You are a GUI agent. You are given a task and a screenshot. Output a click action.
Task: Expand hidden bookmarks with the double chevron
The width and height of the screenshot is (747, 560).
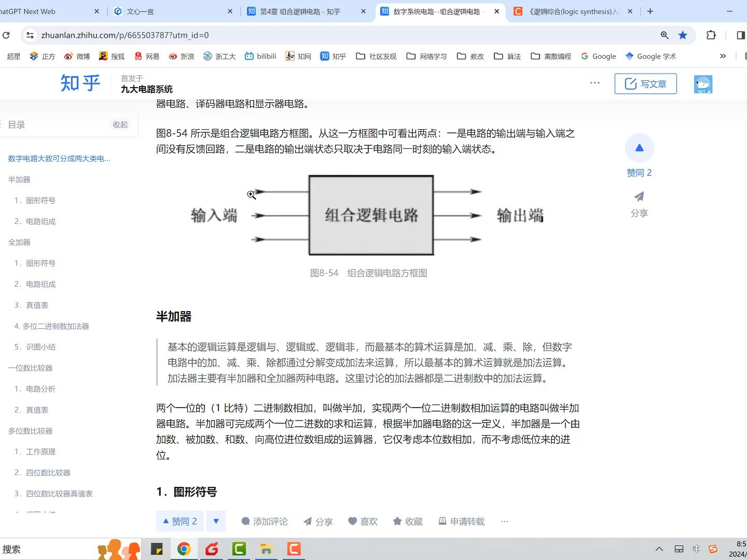723,56
